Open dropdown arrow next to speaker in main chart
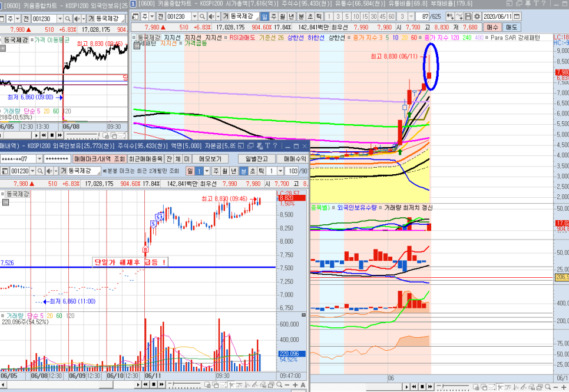This screenshot has width=569, height=392. coord(217,16)
